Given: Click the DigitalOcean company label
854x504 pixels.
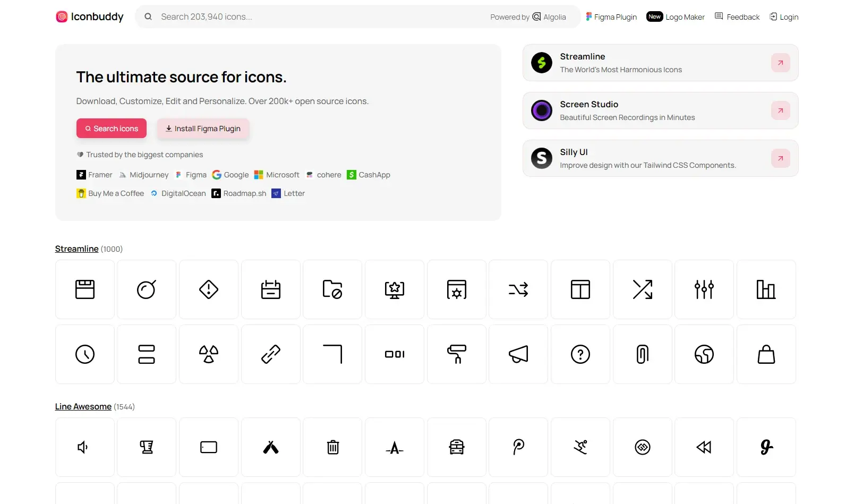Looking at the screenshot, I should [x=178, y=193].
